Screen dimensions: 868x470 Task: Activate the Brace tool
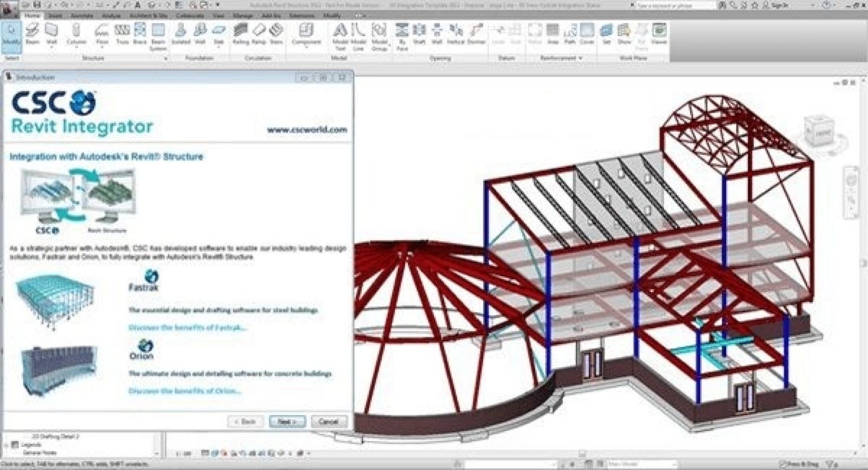[139, 34]
